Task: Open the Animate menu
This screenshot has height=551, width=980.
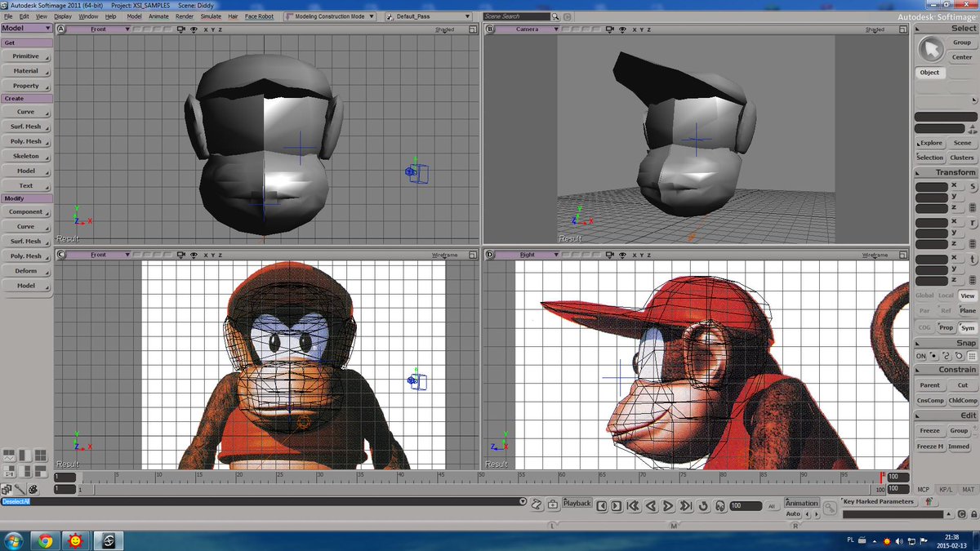Action: (x=158, y=16)
